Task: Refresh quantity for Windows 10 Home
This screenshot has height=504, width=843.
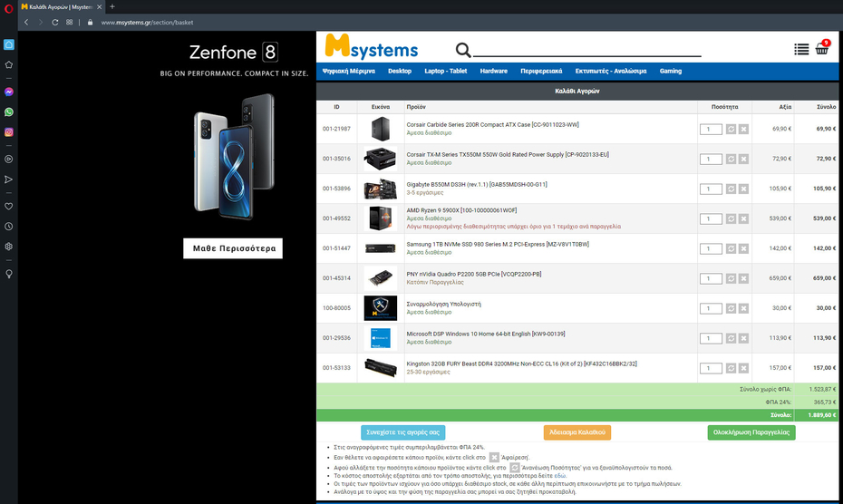Action: 731,338
